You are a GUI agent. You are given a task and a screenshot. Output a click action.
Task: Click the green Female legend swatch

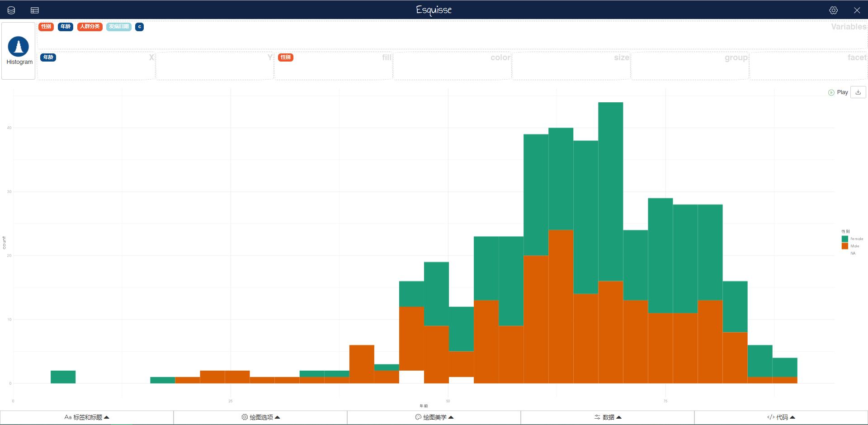(844, 239)
